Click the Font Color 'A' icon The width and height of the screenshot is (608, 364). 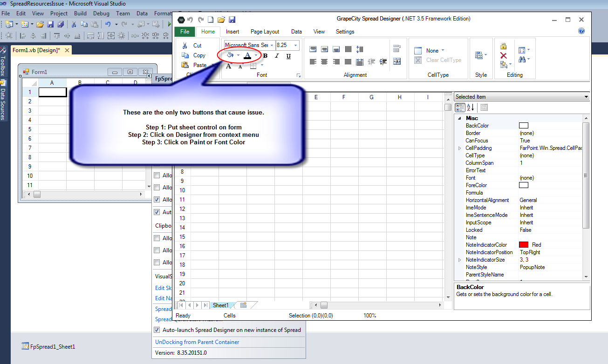(247, 55)
